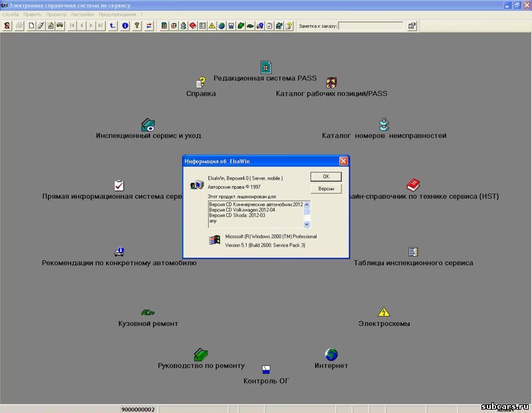This screenshot has width=532, height=413.
Task: Open the red book HST handbook icon
Action: (x=413, y=185)
